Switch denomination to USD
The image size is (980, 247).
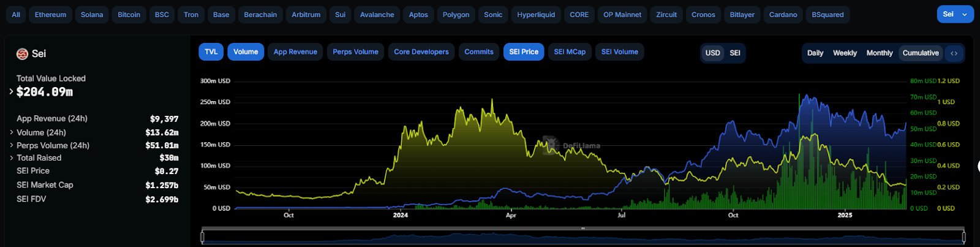point(712,53)
